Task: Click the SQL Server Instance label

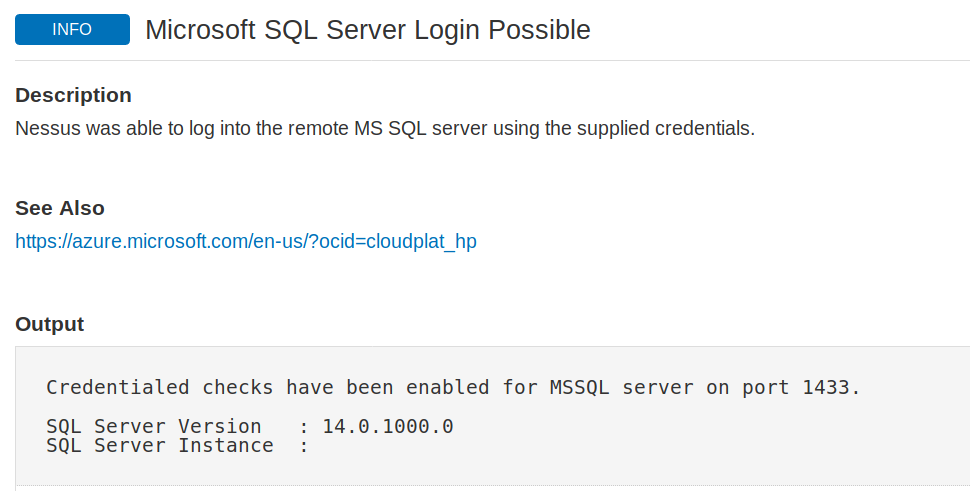Action: [160, 445]
